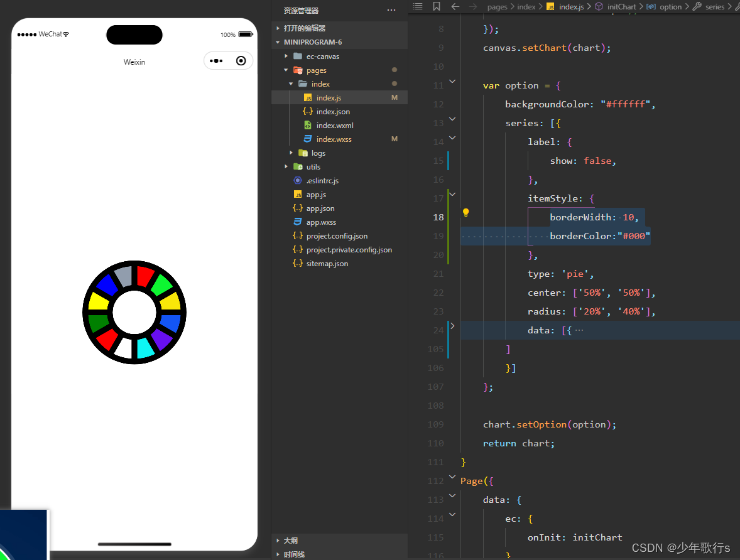This screenshot has height=560, width=740.
Task: Click the index.wxml file icon
Action: click(308, 125)
